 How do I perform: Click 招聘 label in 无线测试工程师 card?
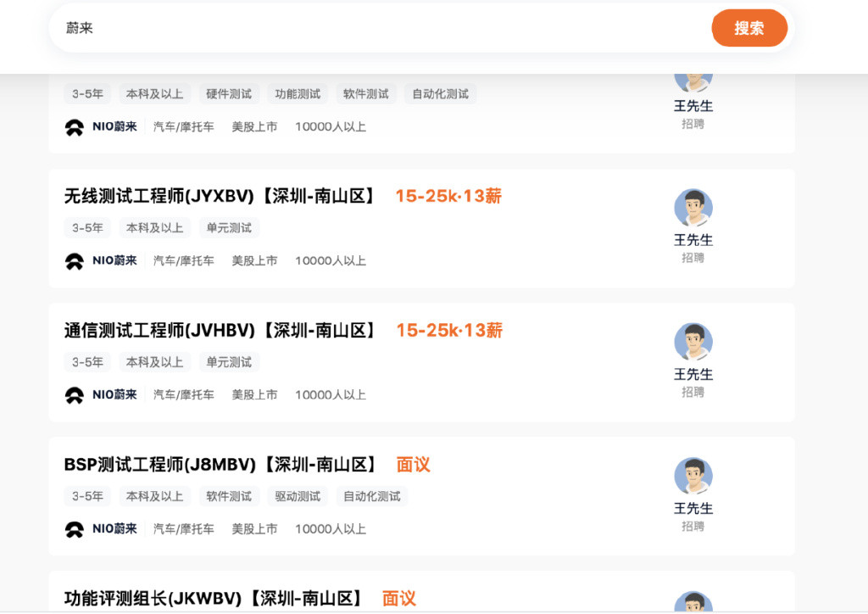(693, 258)
